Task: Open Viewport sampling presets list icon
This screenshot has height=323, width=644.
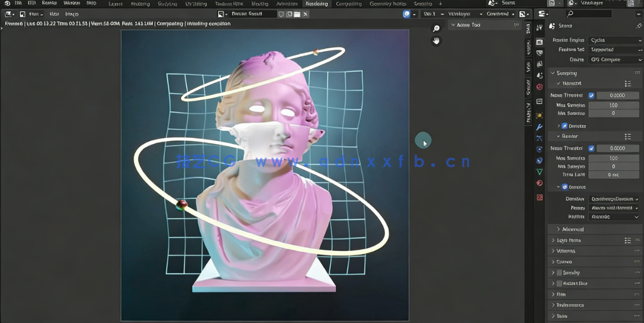Action: point(628,83)
